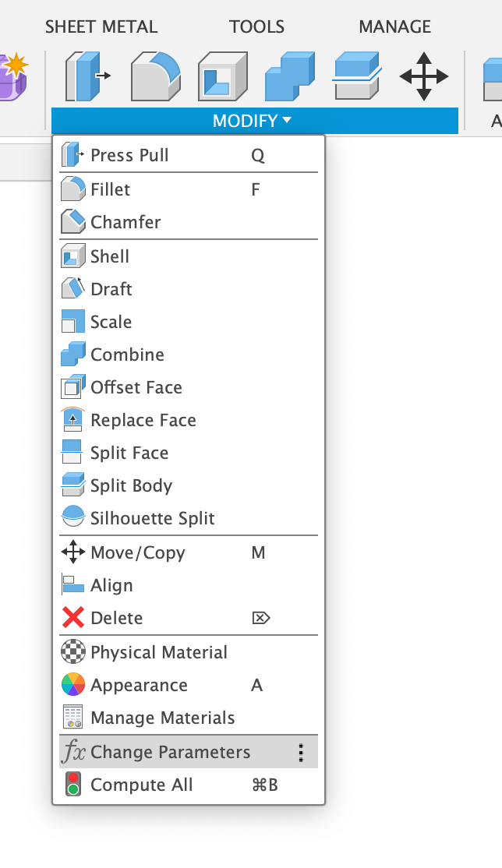
Task: Click the Move/Copy arrows toolbar icon
Action: click(423, 76)
